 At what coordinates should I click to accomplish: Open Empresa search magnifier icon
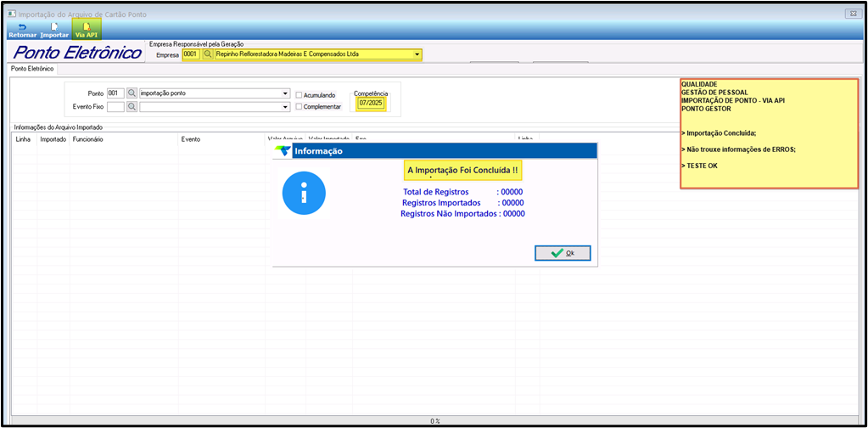pyautogui.click(x=208, y=54)
